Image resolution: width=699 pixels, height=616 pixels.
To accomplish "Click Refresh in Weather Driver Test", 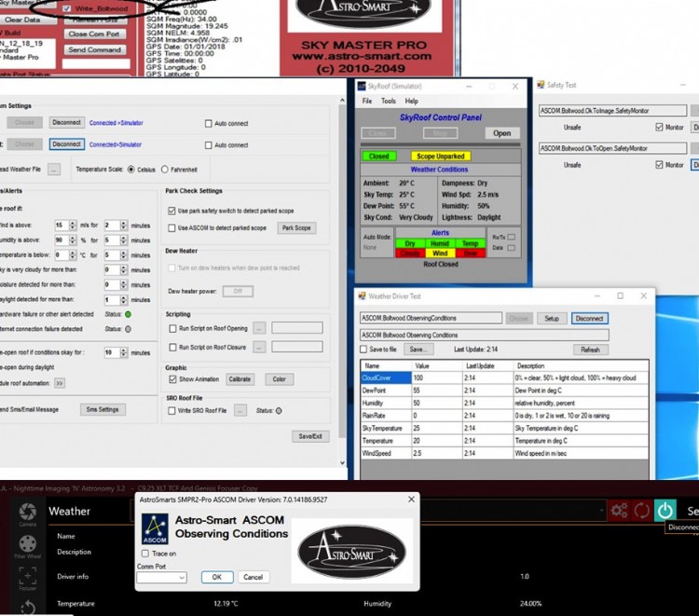I will [x=590, y=349].
